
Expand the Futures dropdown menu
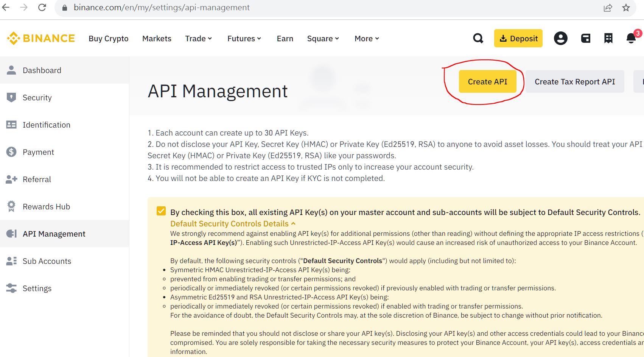[244, 39]
